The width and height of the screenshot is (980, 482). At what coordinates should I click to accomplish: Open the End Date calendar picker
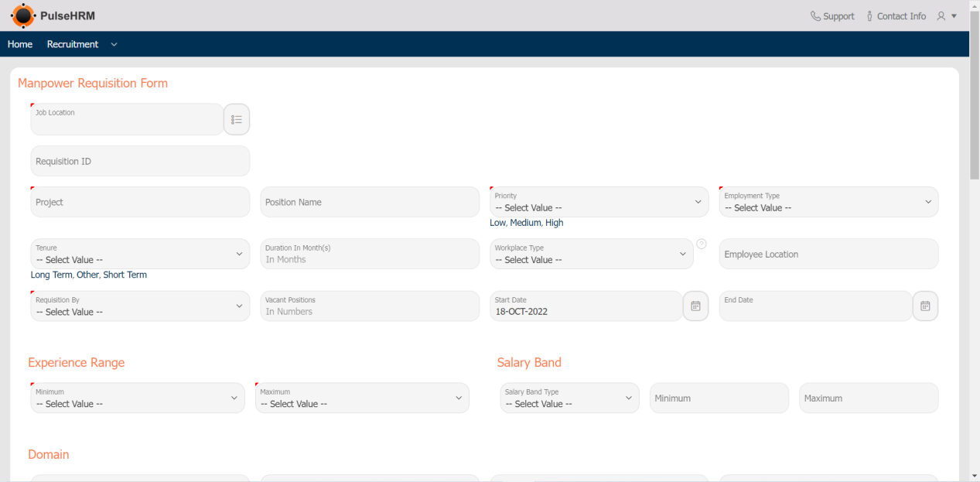pyautogui.click(x=925, y=306)
